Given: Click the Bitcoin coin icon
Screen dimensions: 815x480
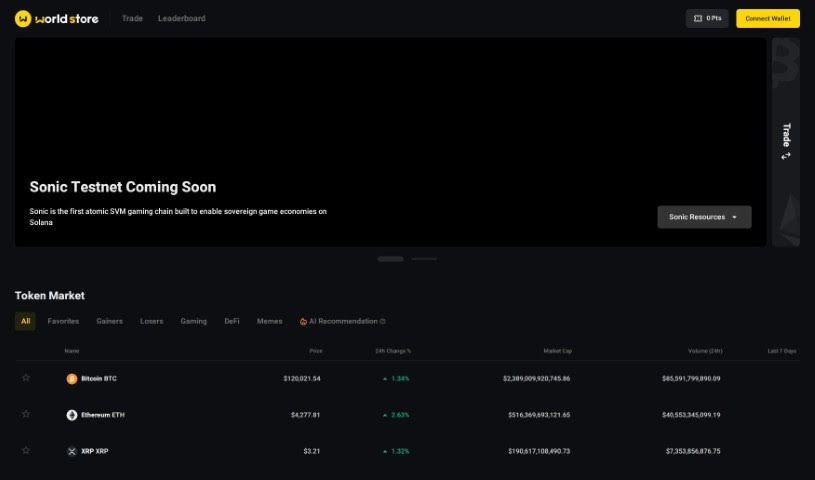Looking at the screenshot, I should pos(72,379).
